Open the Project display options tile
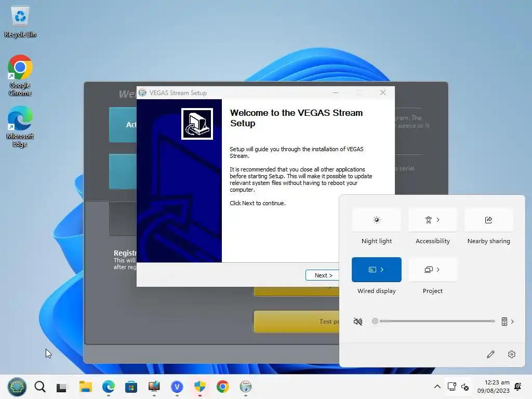Image resolution: width=532 pixels, height=399 pixels. click(x=433, y=270)
